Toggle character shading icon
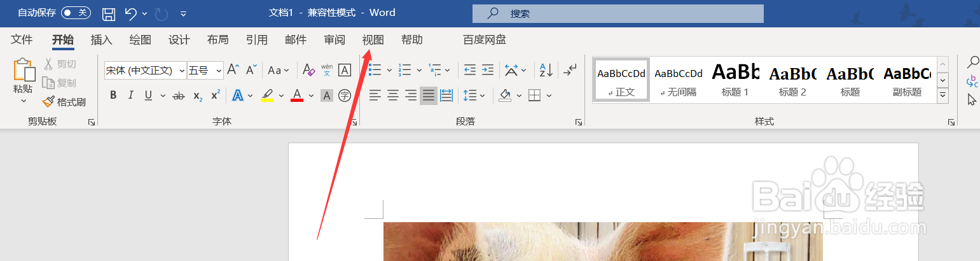Screen dimensions: 980x261 327,95
